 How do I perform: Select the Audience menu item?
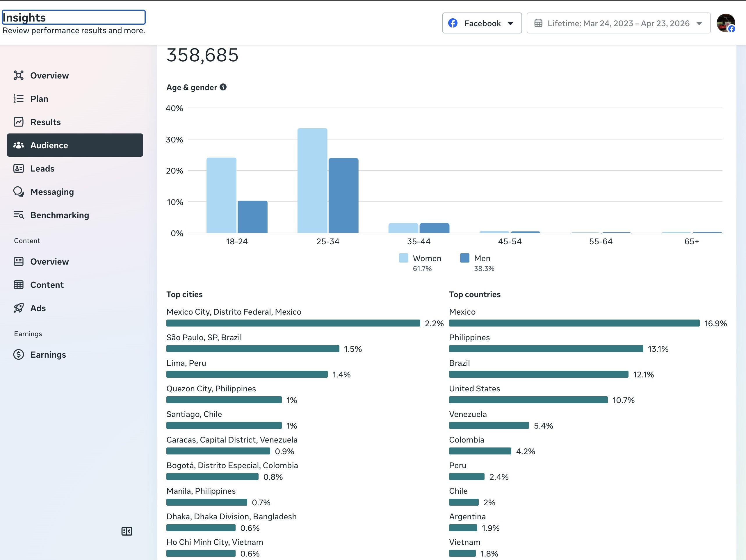pos(75,145)
